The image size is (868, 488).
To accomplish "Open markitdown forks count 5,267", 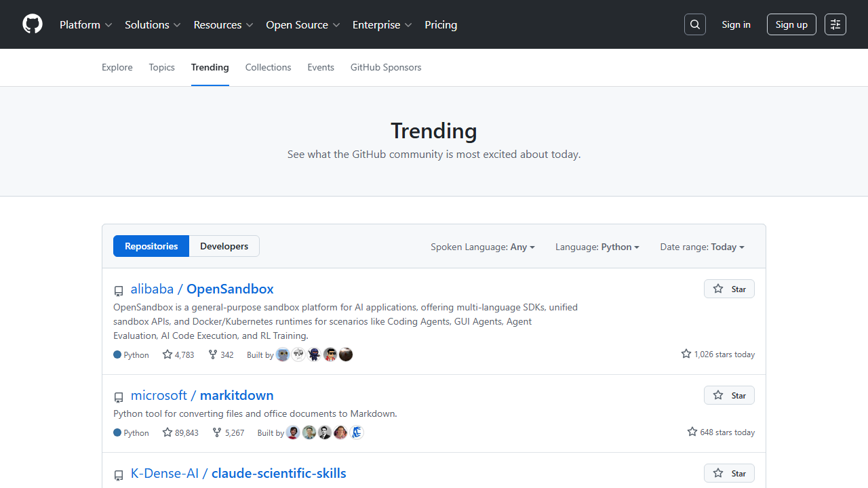I will click(228, 432).
